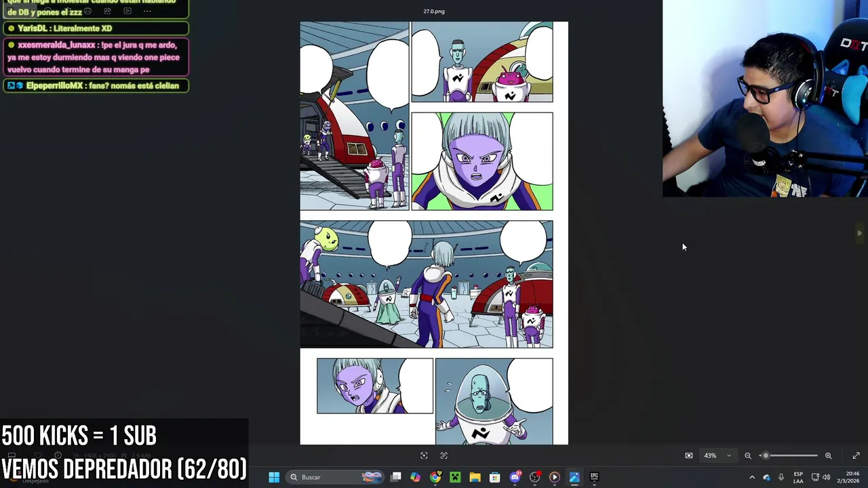Viewport: 868px width, 488px height.
Task: Toggle the filmstrip icon in Photos bottom bar
Action: click(x=444, y=455)
